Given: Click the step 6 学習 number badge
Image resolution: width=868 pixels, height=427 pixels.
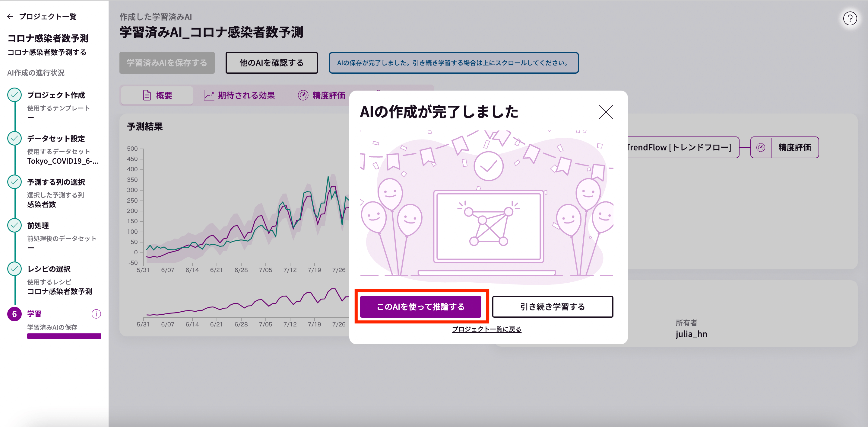Looking at the screenshot, I should point(14,314).
